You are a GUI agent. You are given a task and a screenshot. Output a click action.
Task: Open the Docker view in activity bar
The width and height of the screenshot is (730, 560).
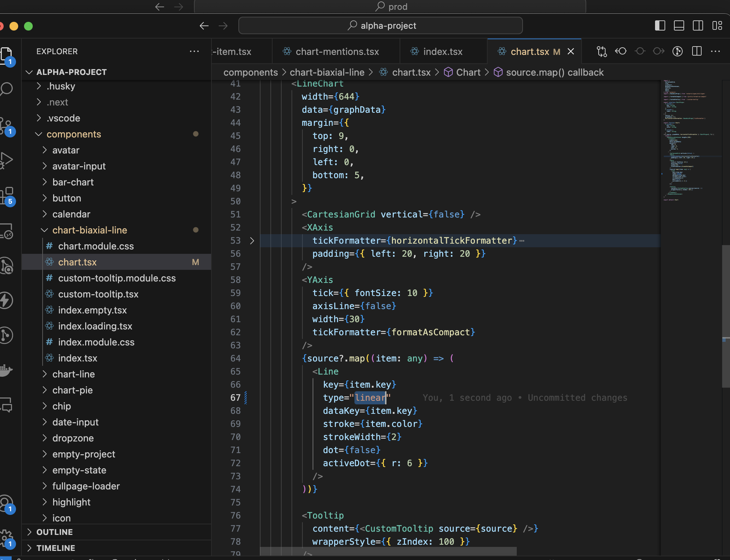click(x=6, y=370)
